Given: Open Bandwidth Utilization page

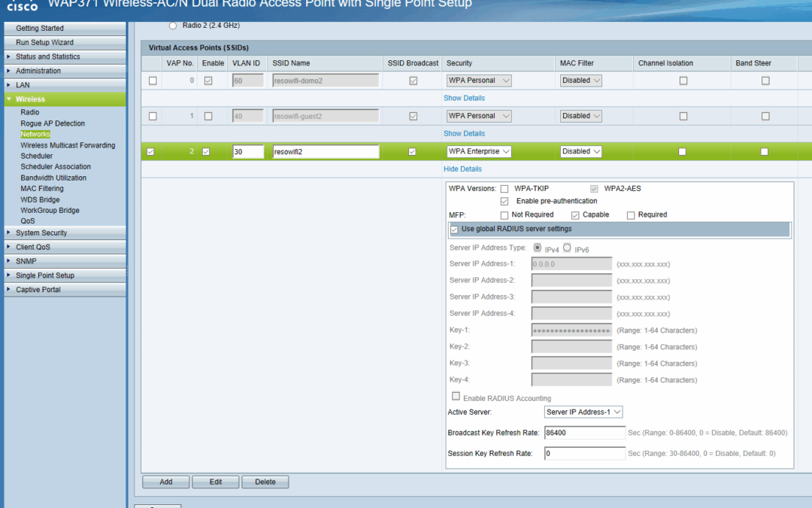Looking at the screenshot, I should coord(53,178).
